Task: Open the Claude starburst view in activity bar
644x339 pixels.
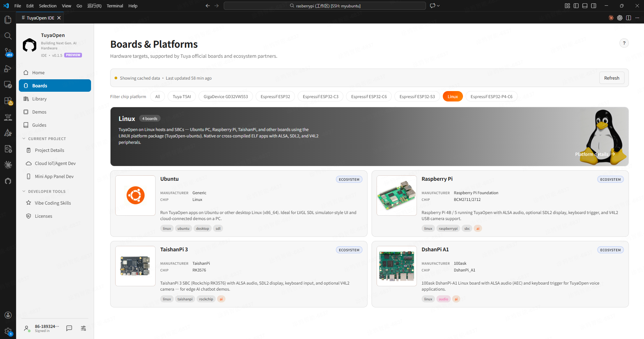Action: point(8,165)
